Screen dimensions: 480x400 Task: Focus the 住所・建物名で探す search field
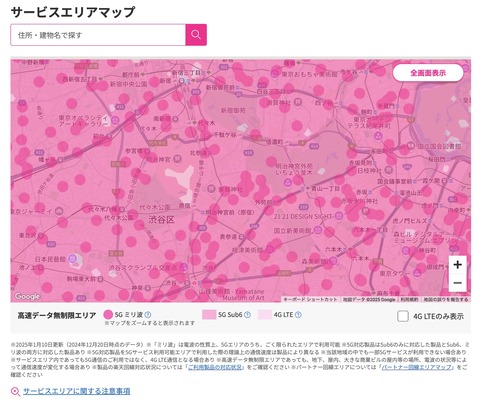[x=98, y=35]
